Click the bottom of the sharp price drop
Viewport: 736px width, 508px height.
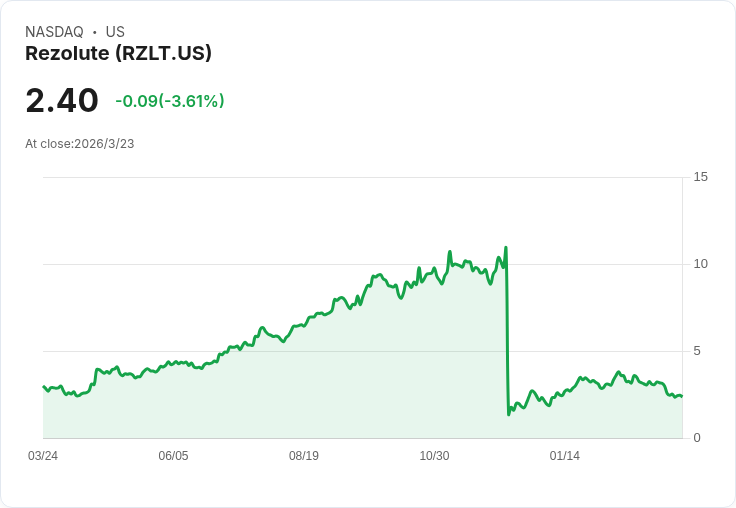[x=509, y=414]
